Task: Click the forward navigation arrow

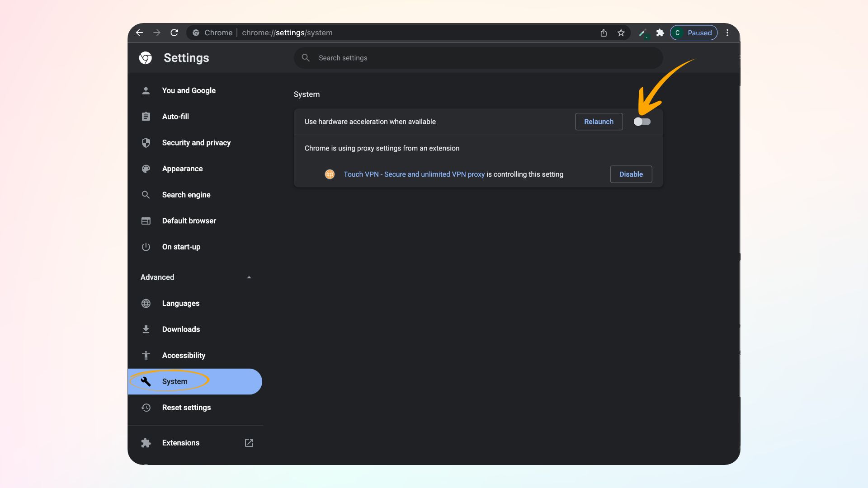Action: click(x=156, y=33)
